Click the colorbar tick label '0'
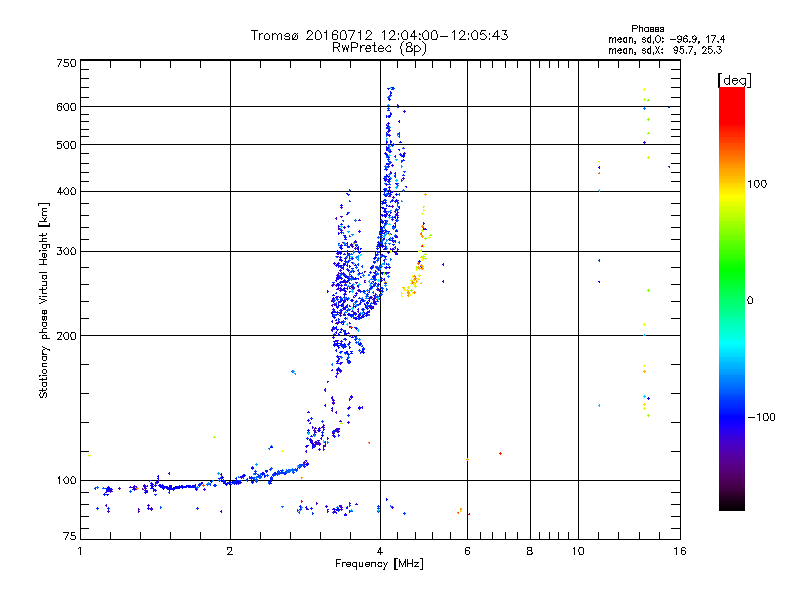Screen dimensions: 800x600 (x=750, y=301)
